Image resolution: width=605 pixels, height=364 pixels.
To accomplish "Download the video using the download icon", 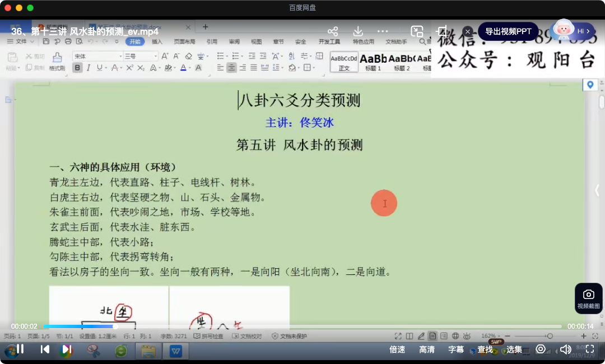I will coord(358,31).
